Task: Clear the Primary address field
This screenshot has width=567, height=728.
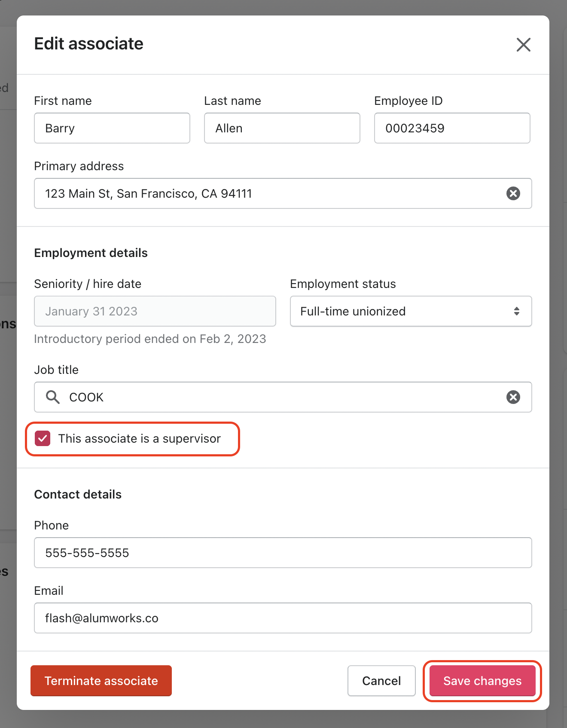Action: 513,193
